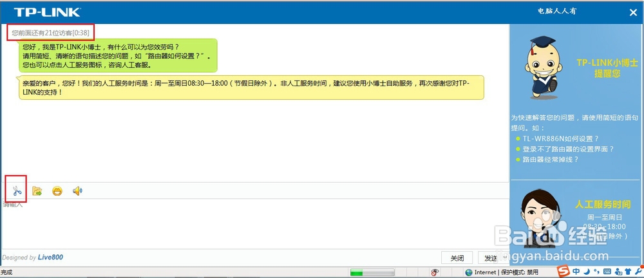Click the 电脑人人有 header text
This screenshot has height=278, width=644.
click(557, 12)
